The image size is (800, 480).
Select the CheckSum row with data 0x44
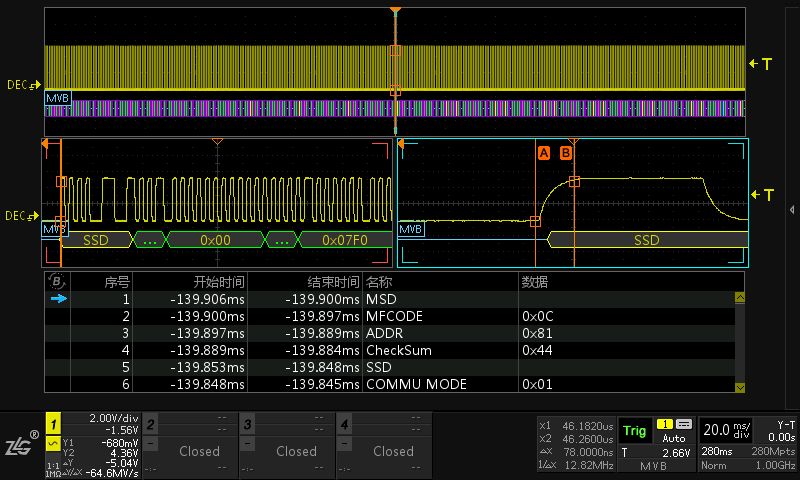coord(390,350)
